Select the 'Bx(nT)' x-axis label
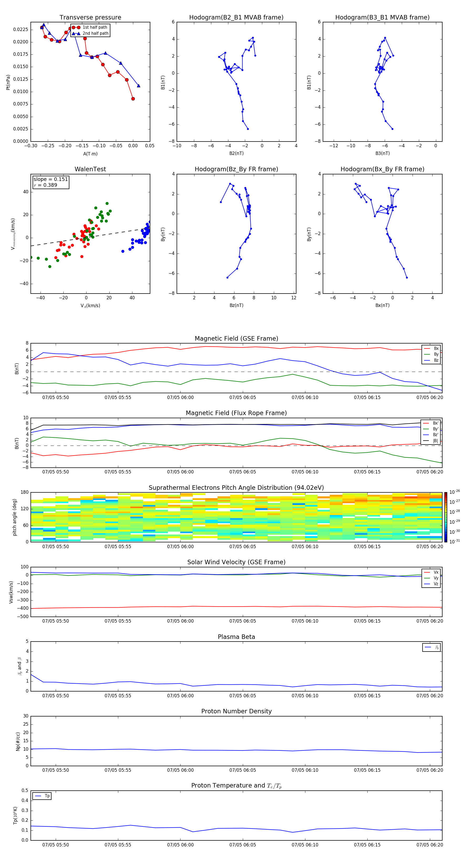Image resolution: width=473 pixels, height=868 pixels. (382, 305)
